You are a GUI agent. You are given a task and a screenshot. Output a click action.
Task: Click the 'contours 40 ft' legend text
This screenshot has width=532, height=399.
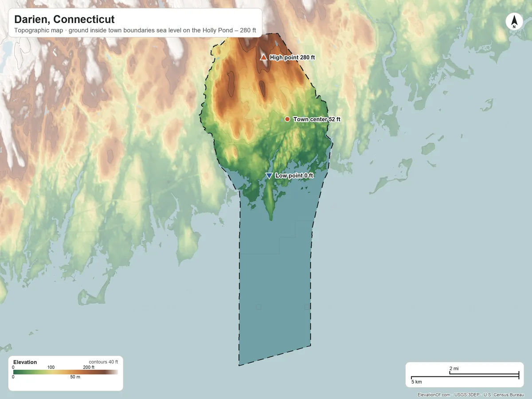tap(103, 362)
